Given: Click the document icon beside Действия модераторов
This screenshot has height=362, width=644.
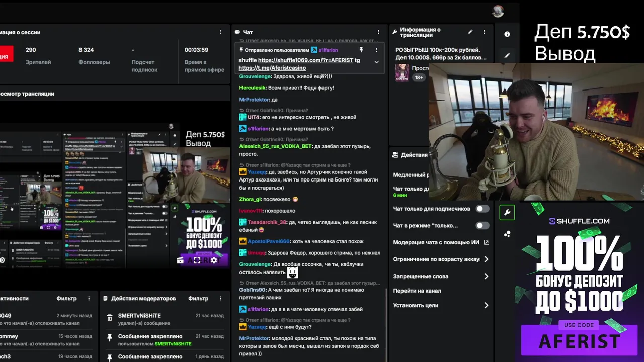Looking at the screenshot, I should tap(105, 298).
